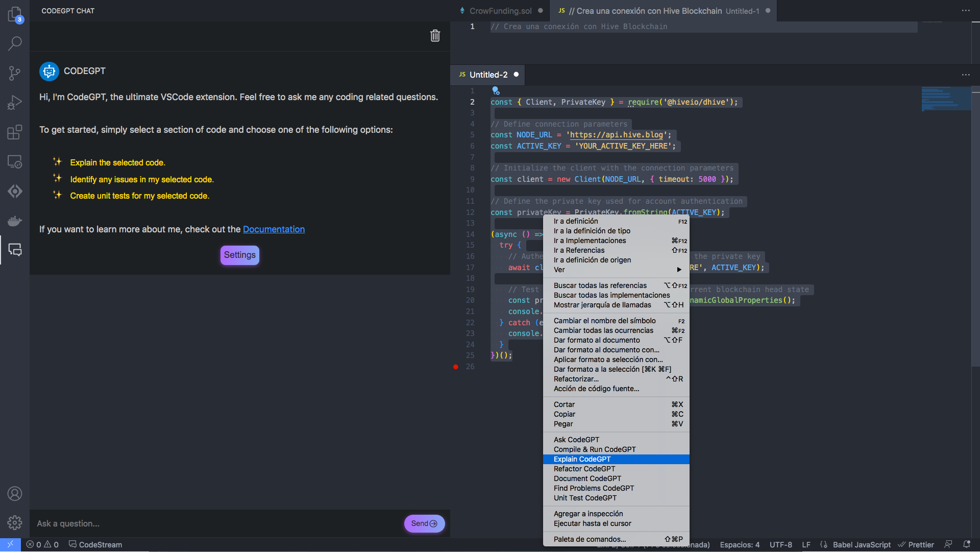Click Explain the selected code option
Image resolution: width=980 pixels, height=552 pixels.
click(x=117, y=162)
